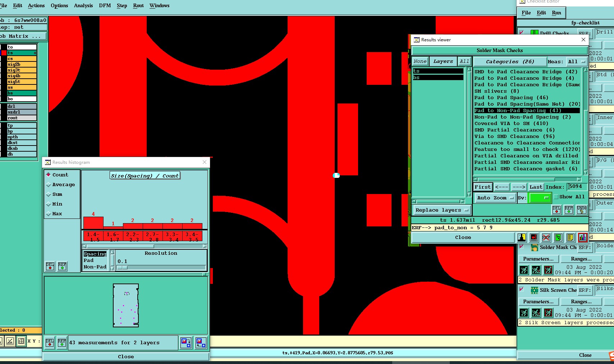The width and height of the screenshot is (614, 364).
Task: Jump to Last result
Action: pos(536,187)
